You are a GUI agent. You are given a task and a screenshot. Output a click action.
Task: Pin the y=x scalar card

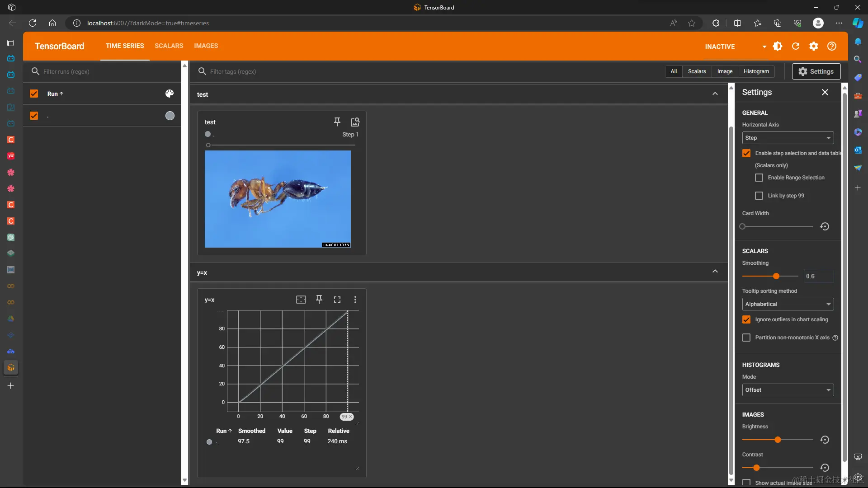pyautogui.click(x=319, y=300)
